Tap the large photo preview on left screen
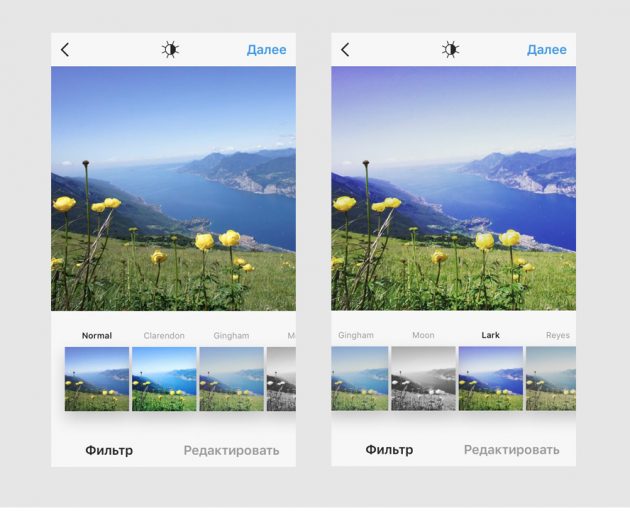This screenshot has height=511, width=630. (x=173, y=189)
